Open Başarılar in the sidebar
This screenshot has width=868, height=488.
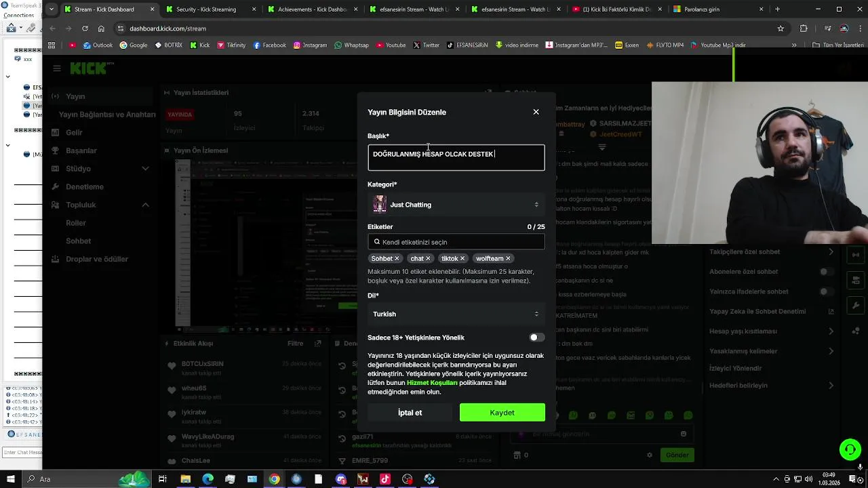tap(81, 150)
